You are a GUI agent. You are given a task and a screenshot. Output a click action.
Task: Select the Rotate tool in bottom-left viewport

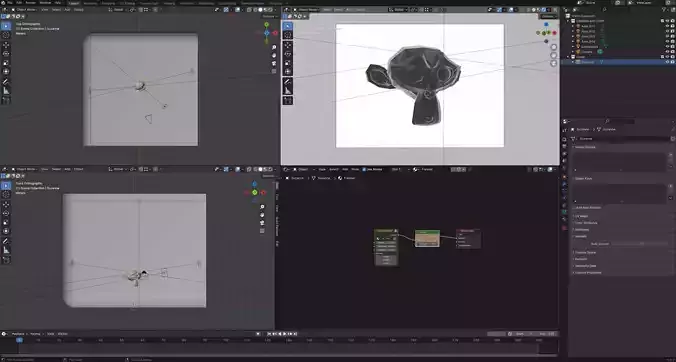6,213
